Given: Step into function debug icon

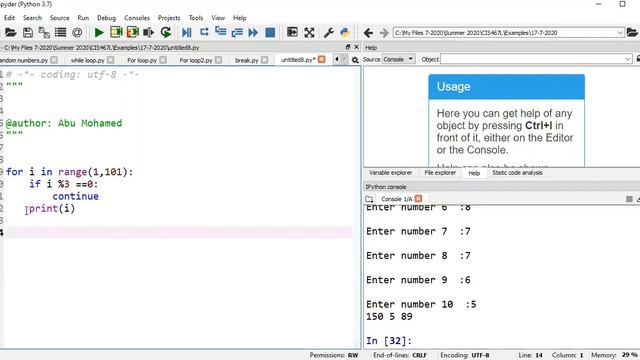Looking at the screenshot, I should tap(220, 32).
